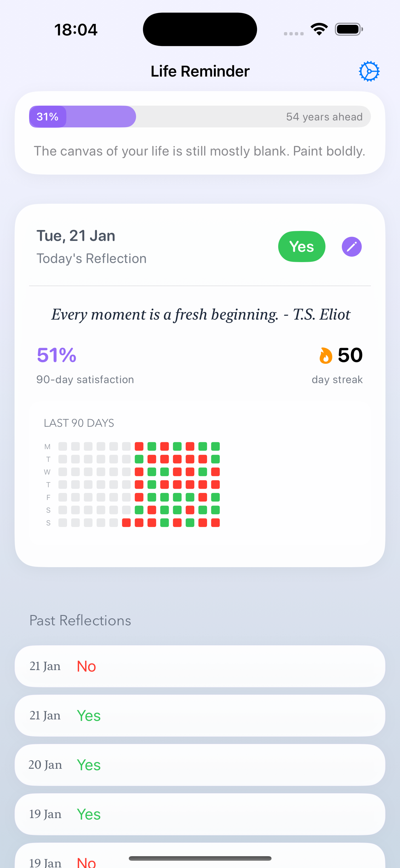Screen dimensions: 400x868
Task: Open settings via the gear icon
Action: point(369,71)
